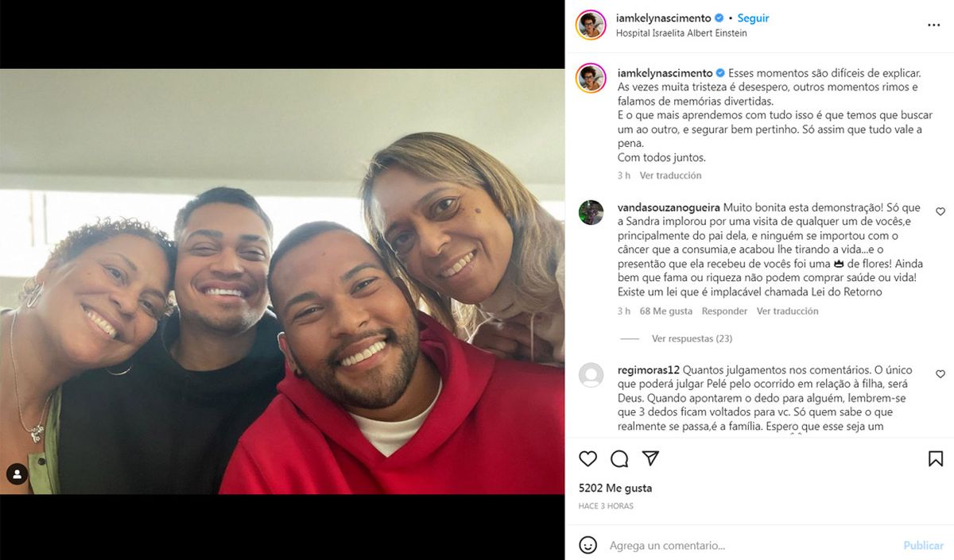Like regimoras12's comment with small heart
The image size is (954, 560).
[x=940, y=374]
